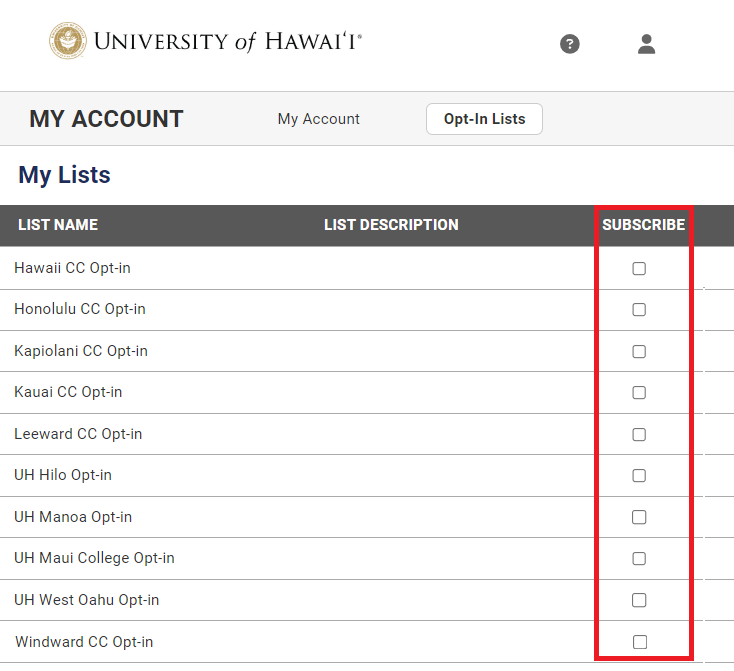The height and width of the screenshot is (671, 734).
Task: Tick the Kapiolani CC Opt-in checkbox
Action: pos(639,351)
